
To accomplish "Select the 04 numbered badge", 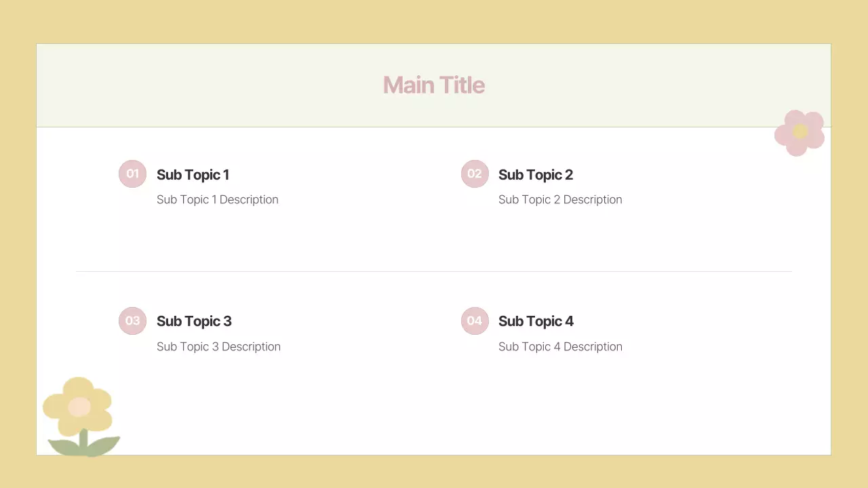I will pos(475,321).
